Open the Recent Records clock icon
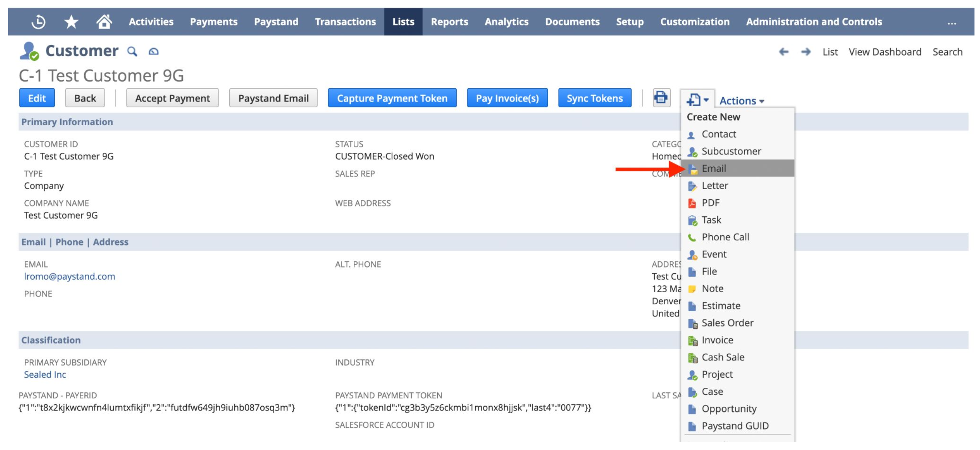Viewport: 980px width, 450px height. point(38,22)
